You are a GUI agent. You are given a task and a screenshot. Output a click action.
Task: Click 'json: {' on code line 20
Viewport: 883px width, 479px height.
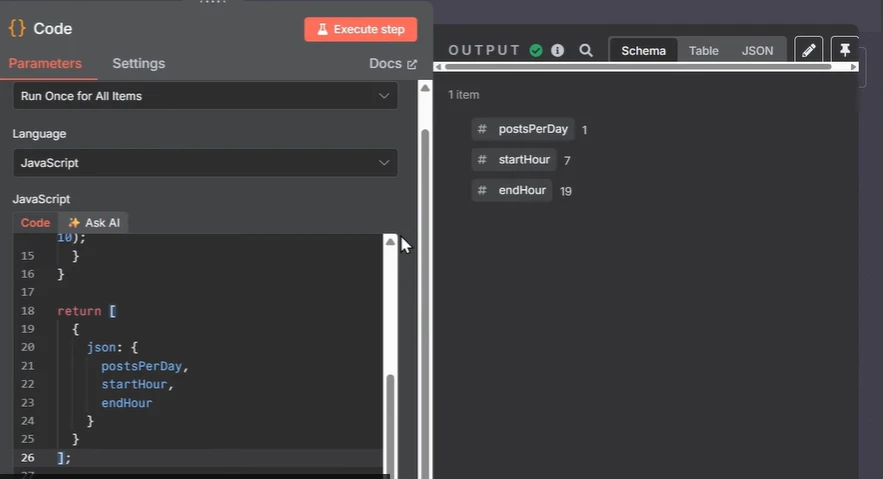click(x=113, y=347)
